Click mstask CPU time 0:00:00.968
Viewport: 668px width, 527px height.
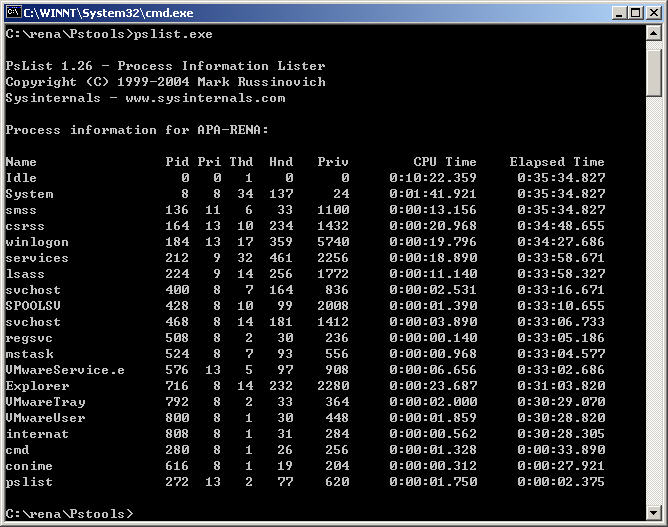click(433, 354)
